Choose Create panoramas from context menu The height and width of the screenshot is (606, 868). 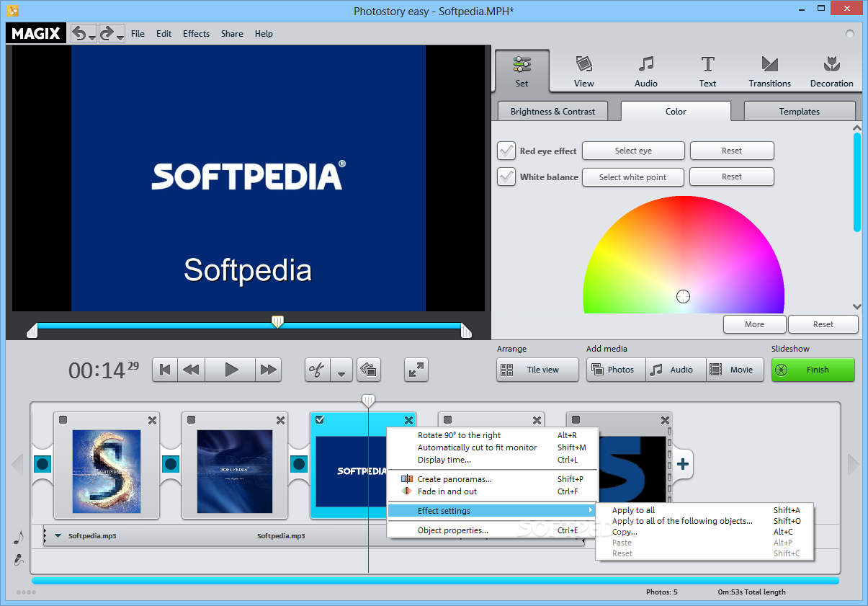pyautogui.click(x=493, y=479)
